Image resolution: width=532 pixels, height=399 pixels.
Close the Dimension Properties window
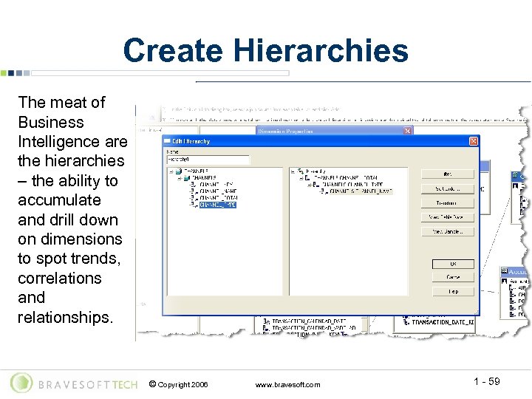[407, 131]
